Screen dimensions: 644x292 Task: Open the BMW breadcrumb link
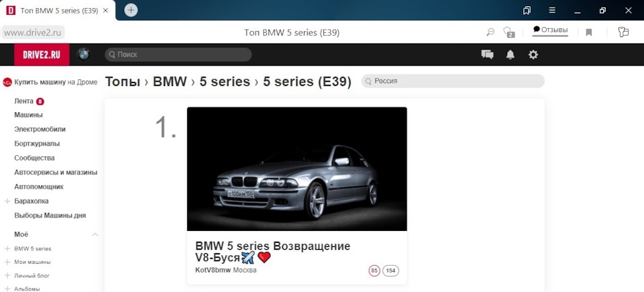[x=170, y=81]
